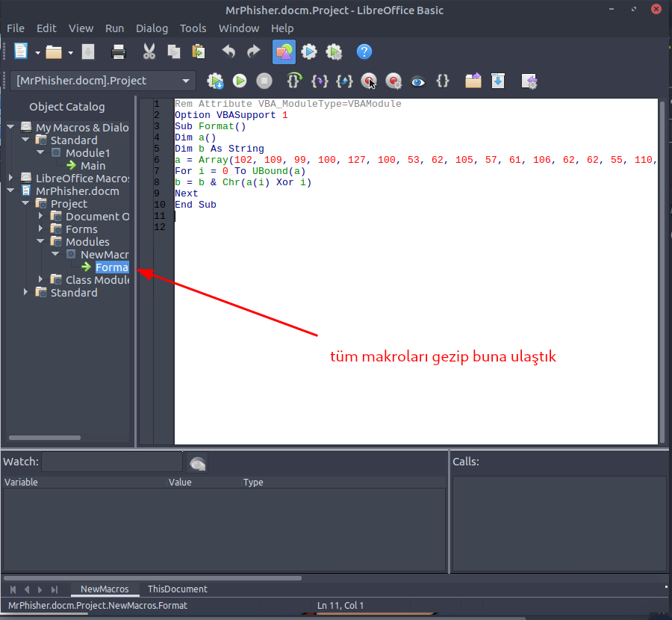Collapse the Modules folder in the tree
Screen dimensions: 672x620
pos(40,241)
